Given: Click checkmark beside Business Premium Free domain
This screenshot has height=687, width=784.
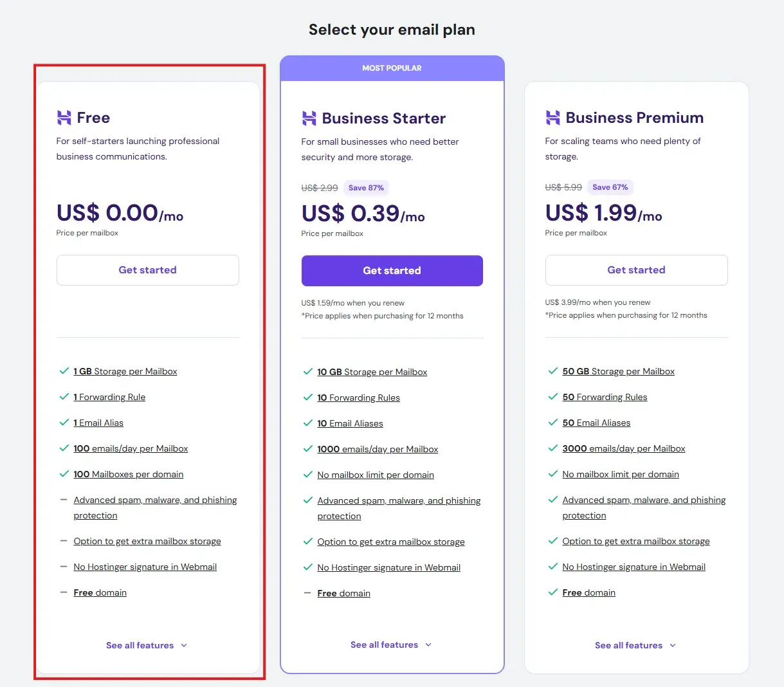Looking at the screenshot, I should [552, 592].
